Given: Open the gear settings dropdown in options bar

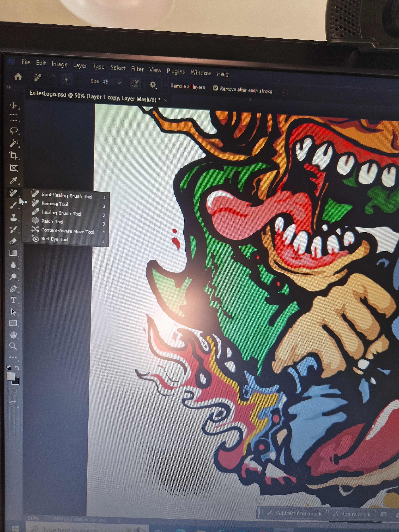Looking at the screenshot, I should [x=153, y=84].
